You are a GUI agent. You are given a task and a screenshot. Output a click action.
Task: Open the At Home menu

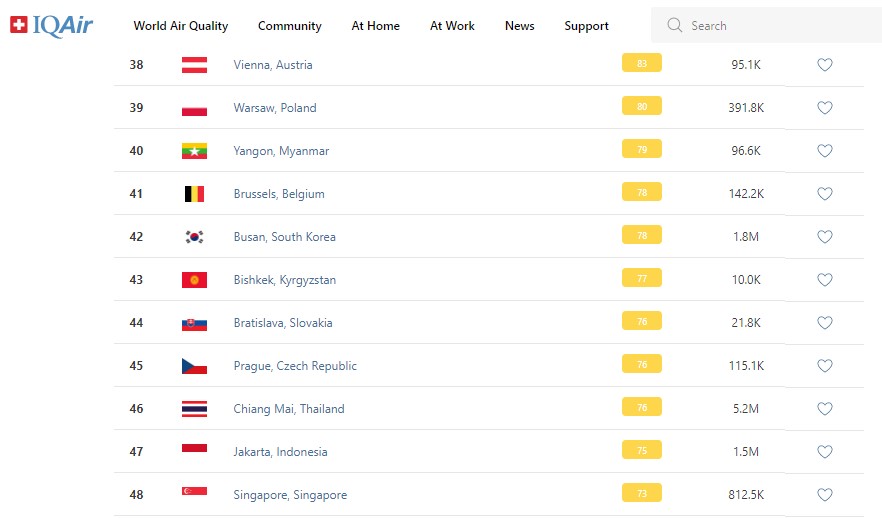(x=375, y=26)
